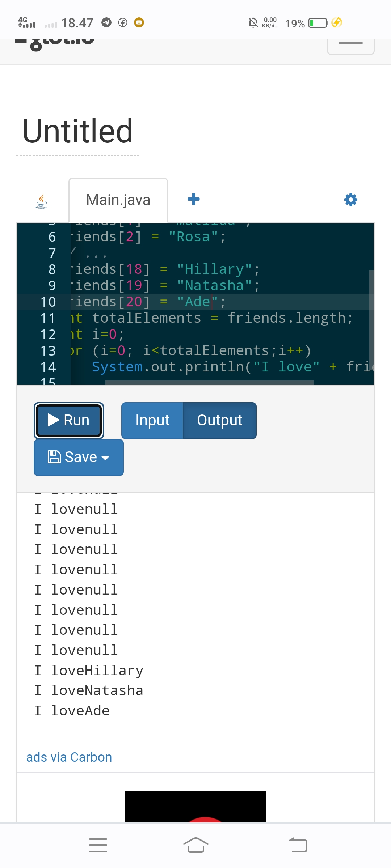Tap the Android home button
The image size is (391, 868).
coord(195,845)
